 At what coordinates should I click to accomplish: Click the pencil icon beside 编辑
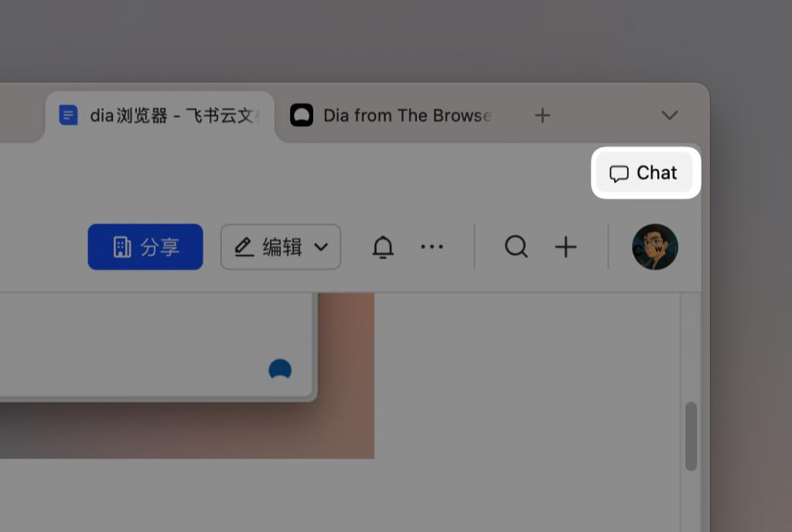[x=244, y=247]
